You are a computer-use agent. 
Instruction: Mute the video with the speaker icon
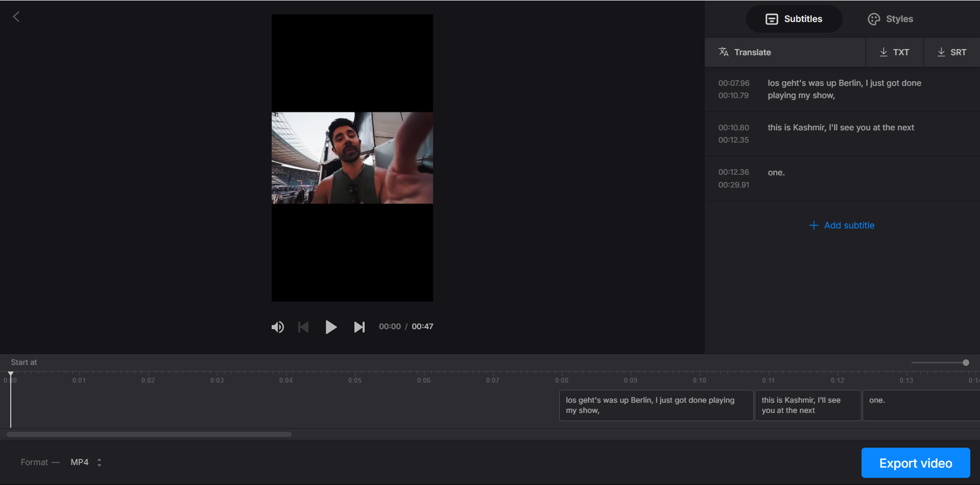click(277, 327)
